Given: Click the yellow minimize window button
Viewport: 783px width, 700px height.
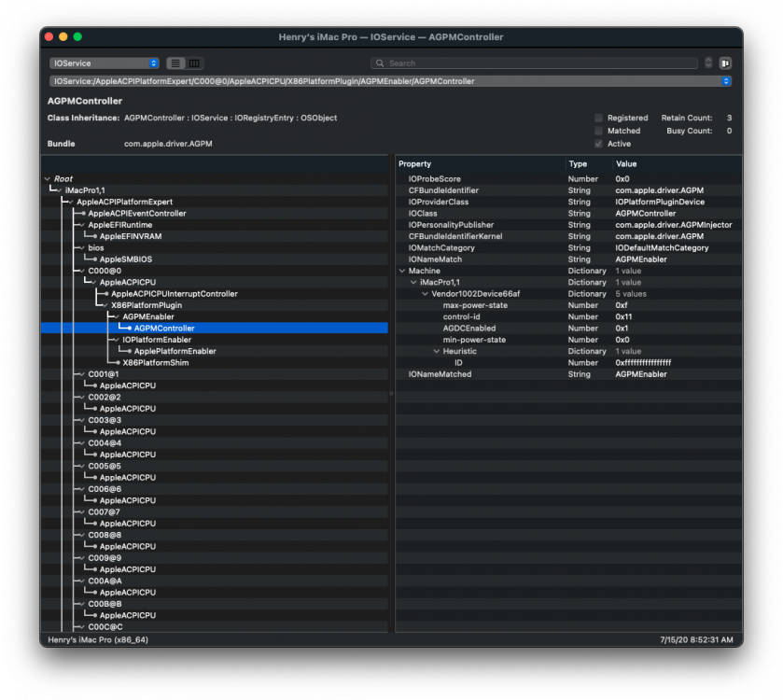Looking at the screenshot, I should 63,36.
